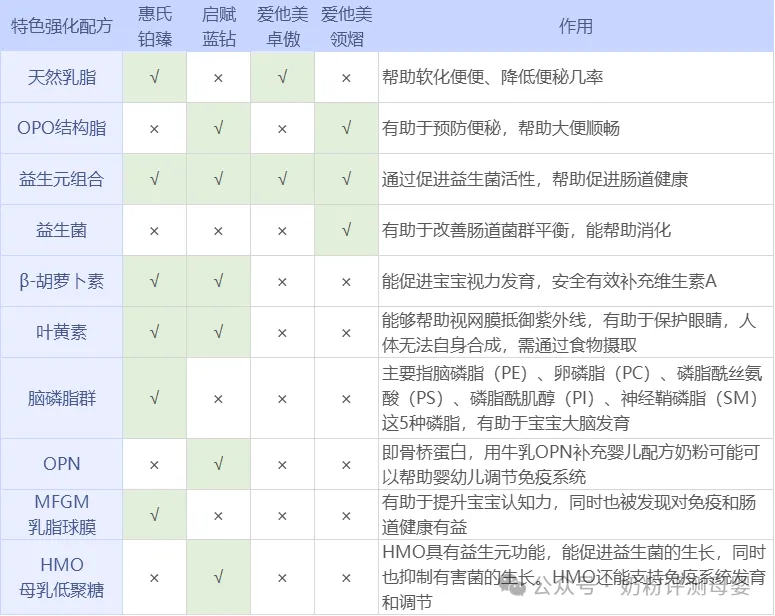The width and height of the screenshot is (775, 616).
Task: Click 惠氏铂臻 check mark in 叶黄素 row
Action: [155, 332]
